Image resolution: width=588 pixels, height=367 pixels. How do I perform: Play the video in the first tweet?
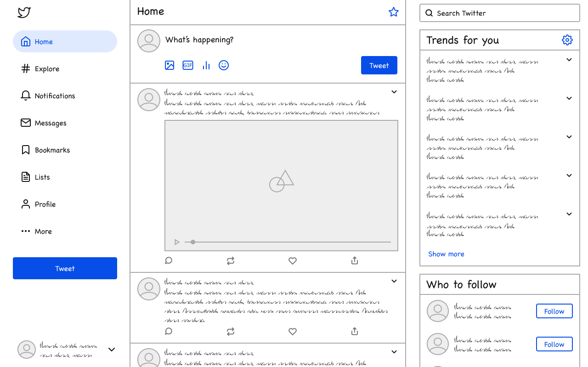[177, 242]
